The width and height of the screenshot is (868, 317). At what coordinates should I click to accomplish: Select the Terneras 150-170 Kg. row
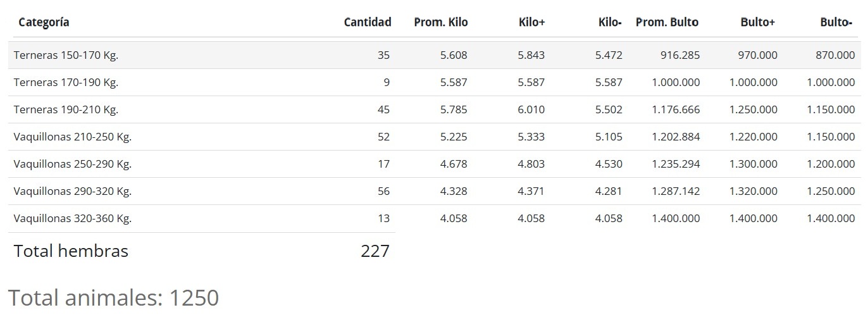[x=66, y=55]
